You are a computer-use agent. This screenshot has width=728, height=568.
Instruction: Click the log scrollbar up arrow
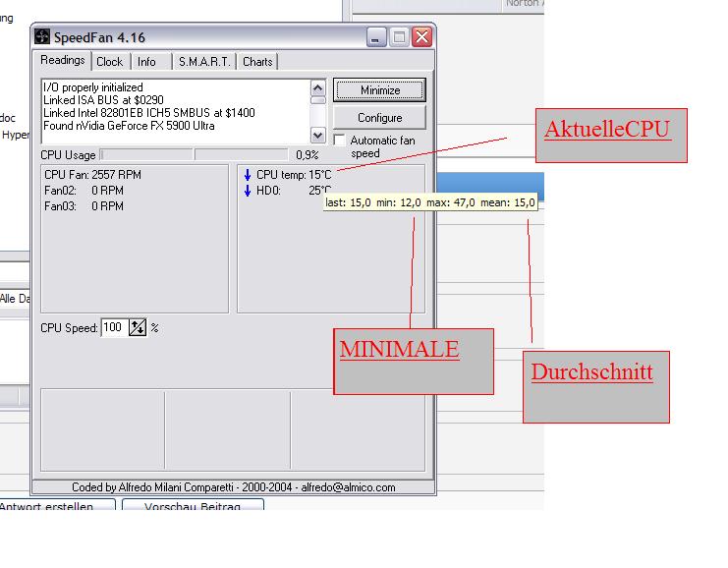click(318, 87)
